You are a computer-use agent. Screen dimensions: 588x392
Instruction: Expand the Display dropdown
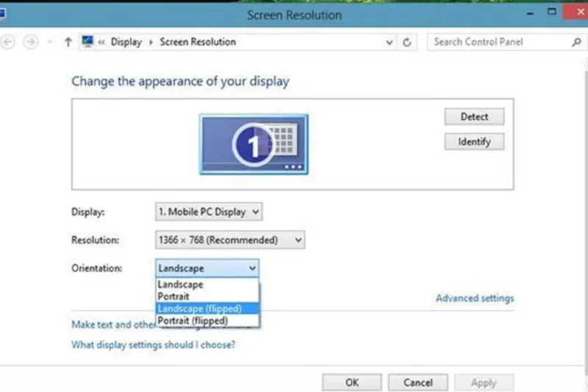click(x=209, y=212)
